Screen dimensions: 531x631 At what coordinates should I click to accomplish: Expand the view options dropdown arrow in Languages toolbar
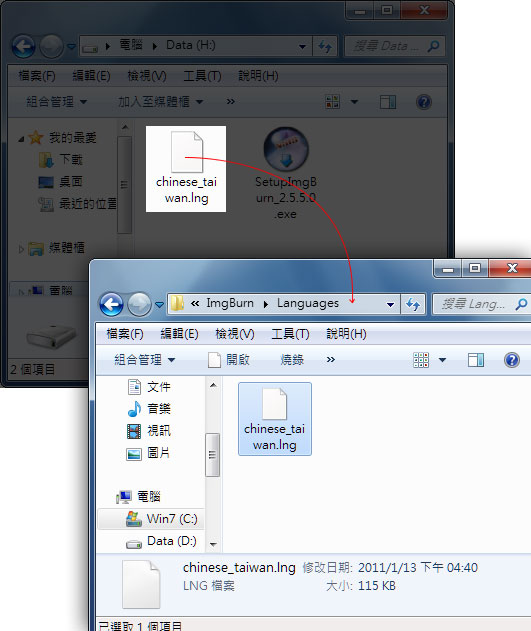442,360
